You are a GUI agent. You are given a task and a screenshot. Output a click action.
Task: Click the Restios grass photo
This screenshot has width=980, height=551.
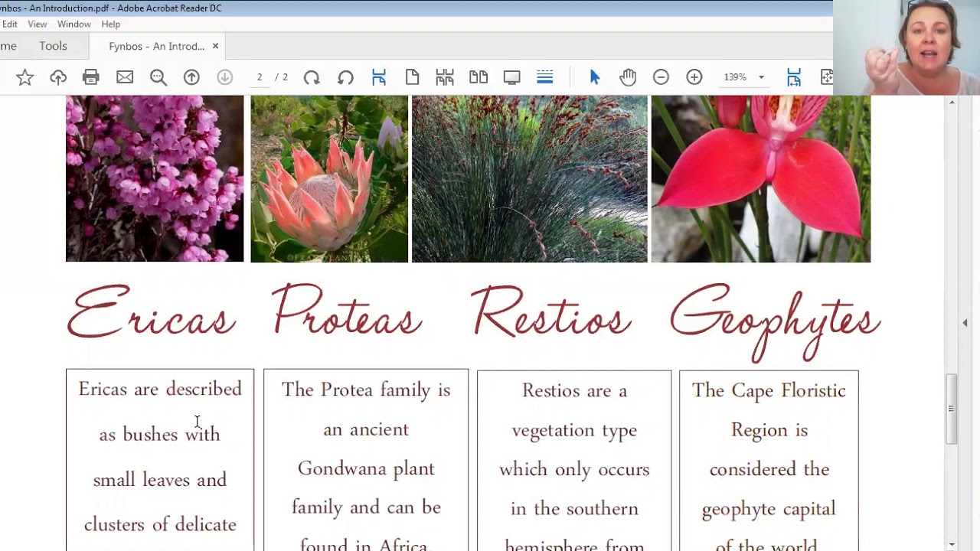pyautogui.click(x=530, y=178)
